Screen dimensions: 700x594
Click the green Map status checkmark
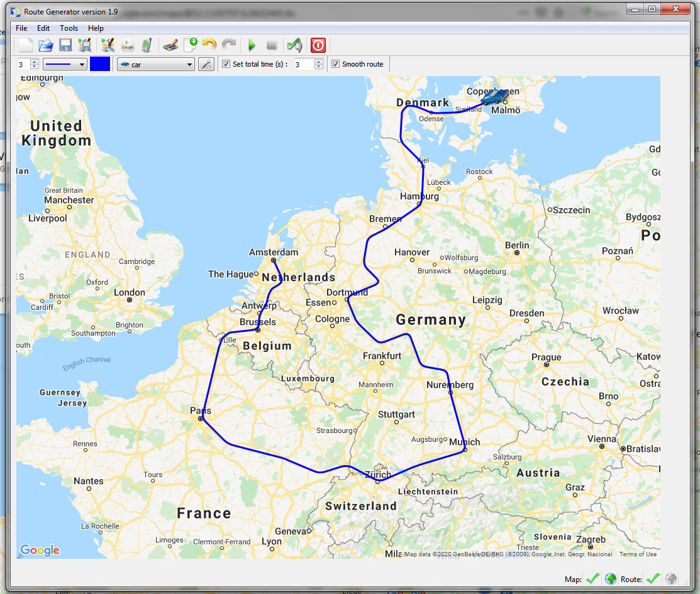[593, 579]
